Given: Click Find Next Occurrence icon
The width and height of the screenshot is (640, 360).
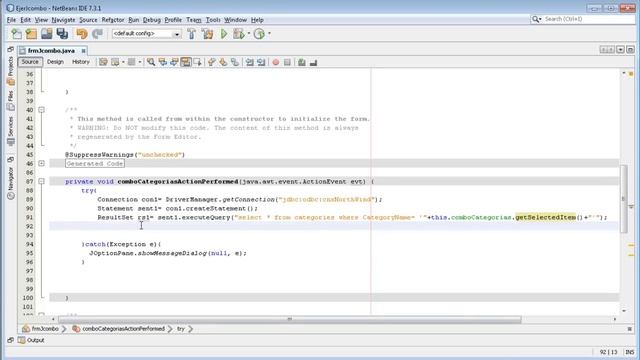Looking at the screenshot, I should (174, 62).
